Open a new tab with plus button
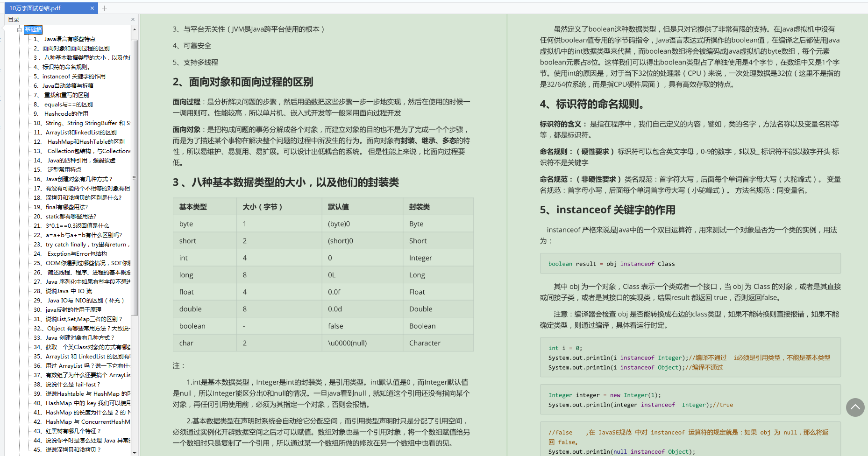Viewport: 868px width, 456px height. (104, 8)
